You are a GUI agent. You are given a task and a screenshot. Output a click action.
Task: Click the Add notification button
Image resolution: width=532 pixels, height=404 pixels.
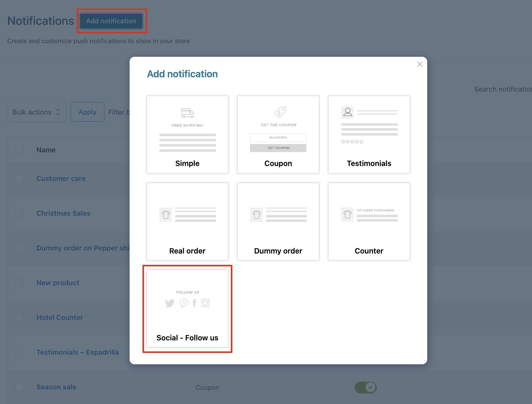111,21
